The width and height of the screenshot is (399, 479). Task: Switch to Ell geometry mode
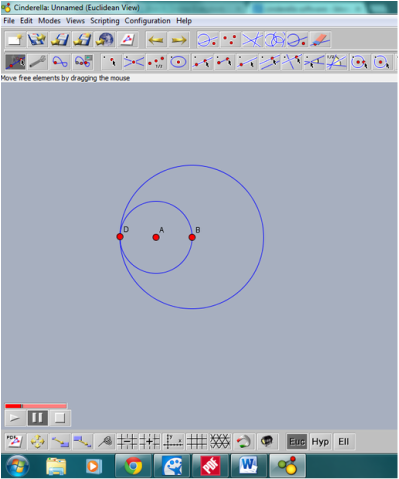344,442
